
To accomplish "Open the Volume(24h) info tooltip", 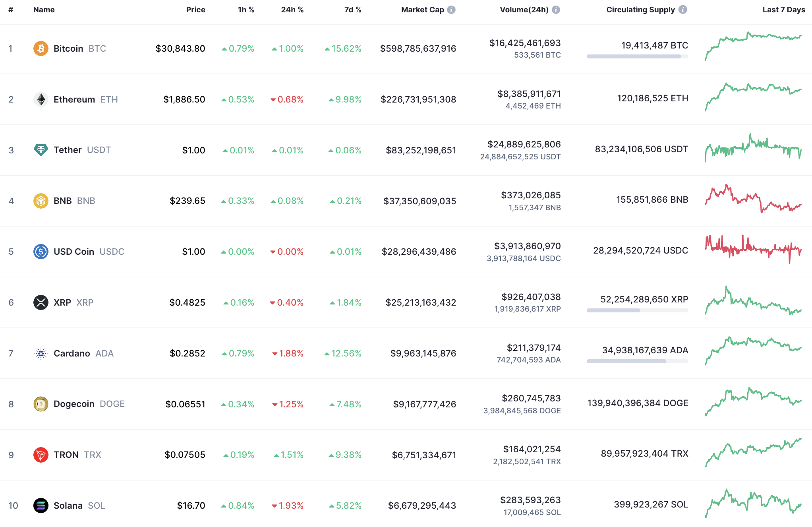I will coord(556,10).
